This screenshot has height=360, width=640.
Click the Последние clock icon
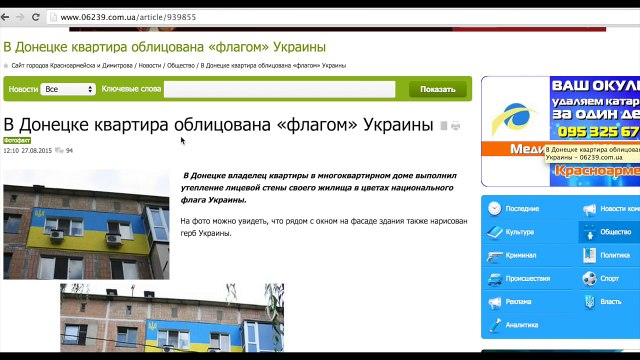[x=494, y=209]
